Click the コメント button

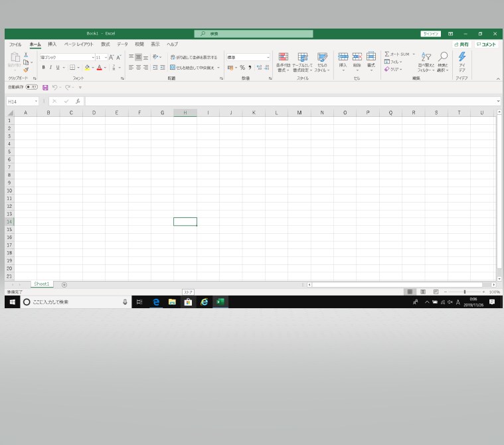pos(486,44)
